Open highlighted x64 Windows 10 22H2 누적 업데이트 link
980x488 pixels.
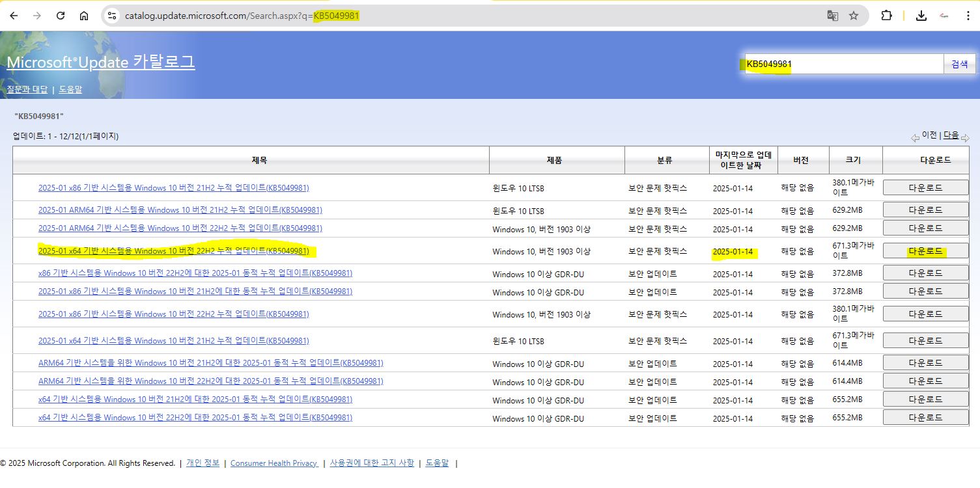(173, 251)
